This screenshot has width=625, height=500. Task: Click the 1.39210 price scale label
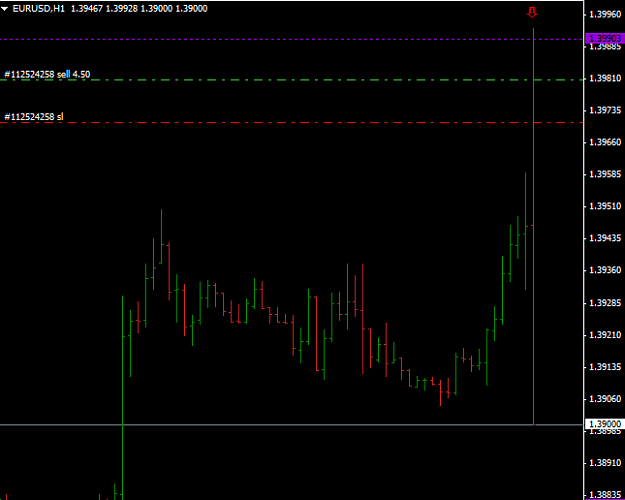click(605, 335)
